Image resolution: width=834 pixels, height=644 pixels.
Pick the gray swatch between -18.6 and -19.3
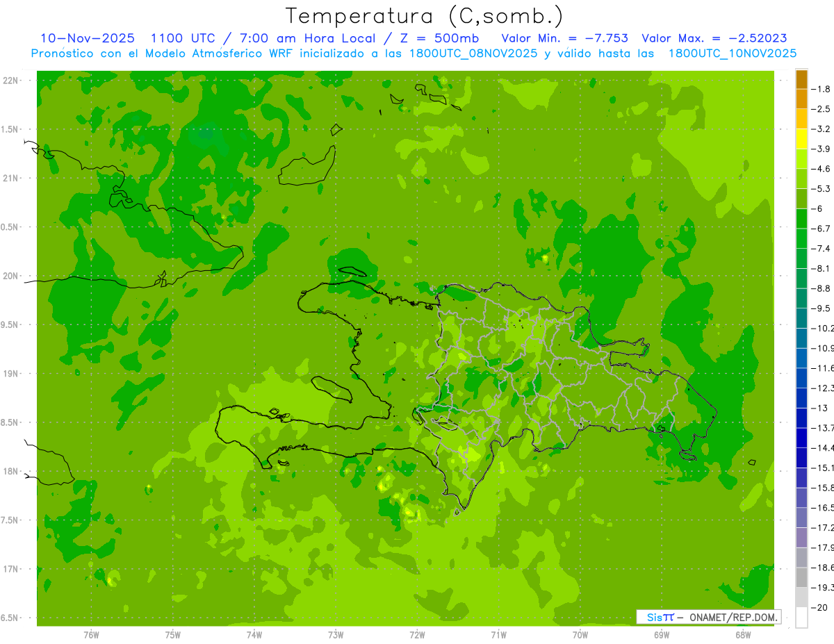(801, 577)
